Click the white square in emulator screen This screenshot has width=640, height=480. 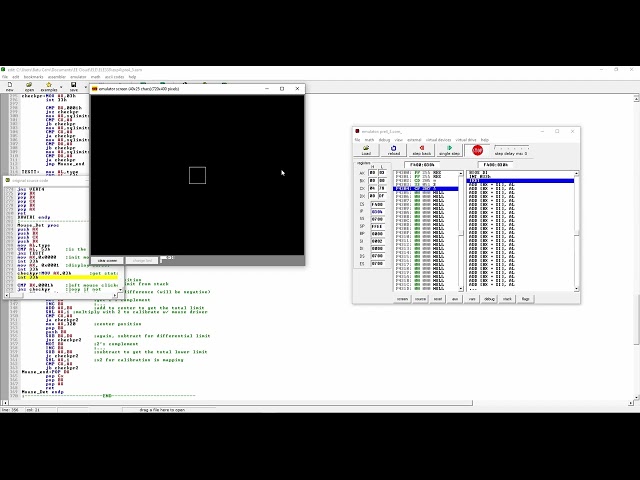point(198,175)
